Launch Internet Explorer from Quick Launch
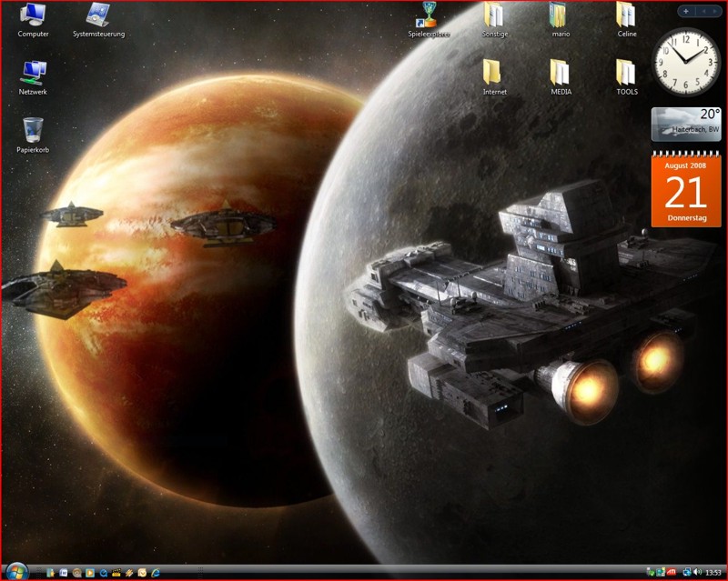 coord(156,572)
